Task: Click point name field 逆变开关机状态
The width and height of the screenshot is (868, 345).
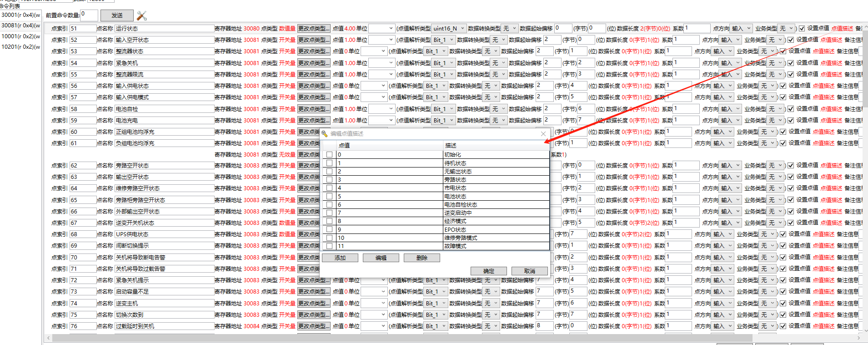Action: [164, 223]
